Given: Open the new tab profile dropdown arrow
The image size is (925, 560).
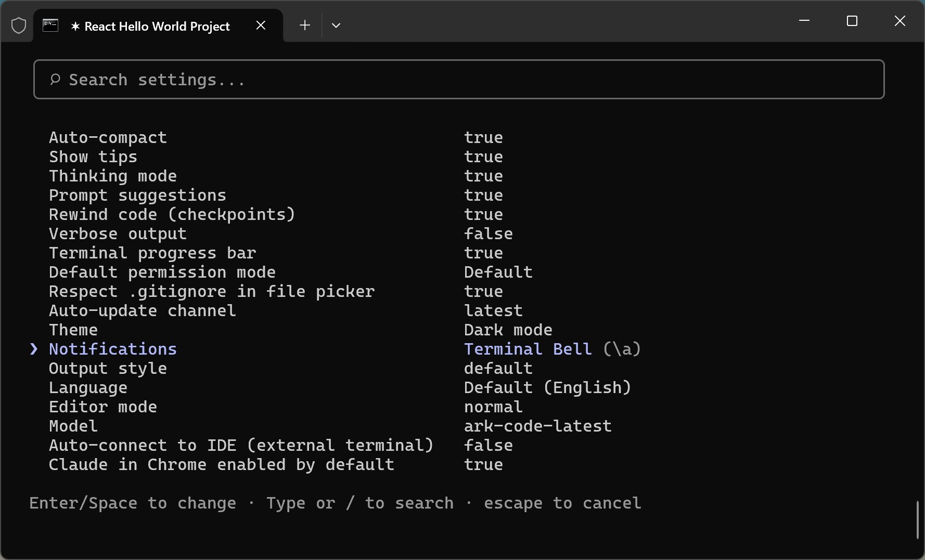Looking at the screenshot, I should [x=336, y=25].
